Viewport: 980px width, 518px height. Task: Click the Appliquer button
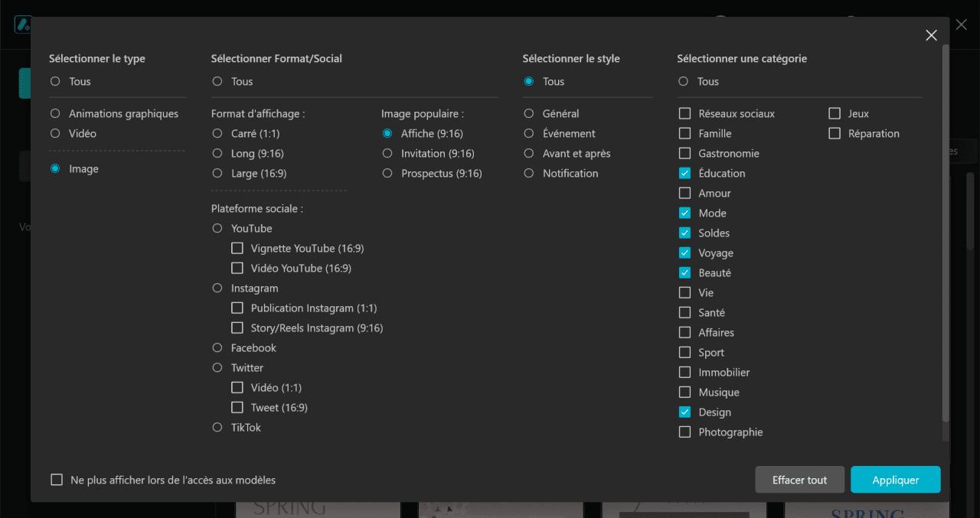click(x=895, y=480)
